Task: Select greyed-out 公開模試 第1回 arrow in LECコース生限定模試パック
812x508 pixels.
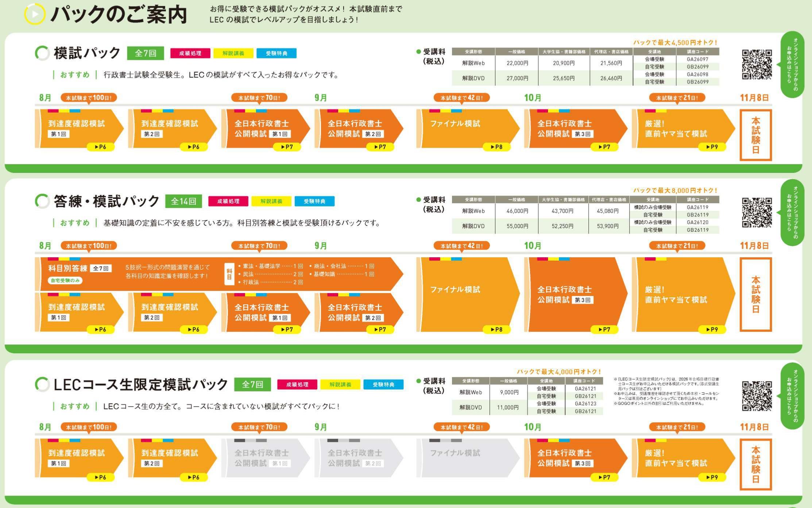Action: 266,458
